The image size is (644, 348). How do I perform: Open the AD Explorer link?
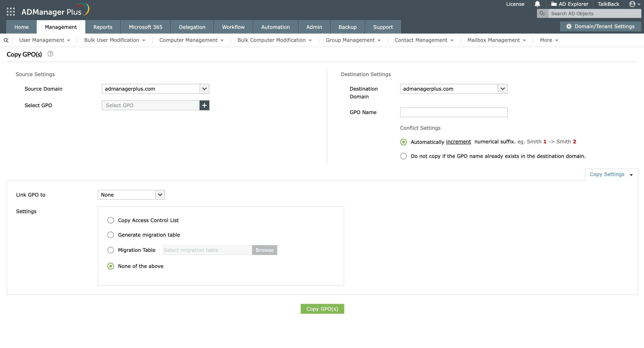click(569, 4)
